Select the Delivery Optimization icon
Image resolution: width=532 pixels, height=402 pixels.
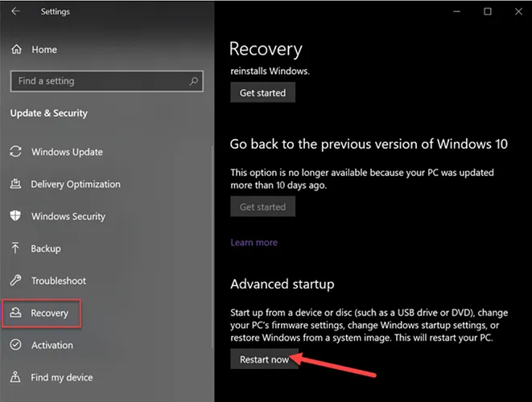[x=16, y=184]
